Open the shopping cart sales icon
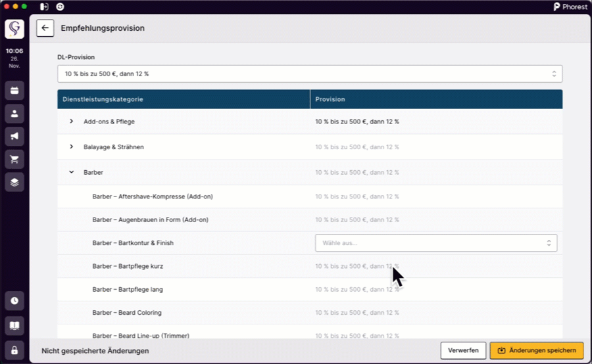 (14, 159)
